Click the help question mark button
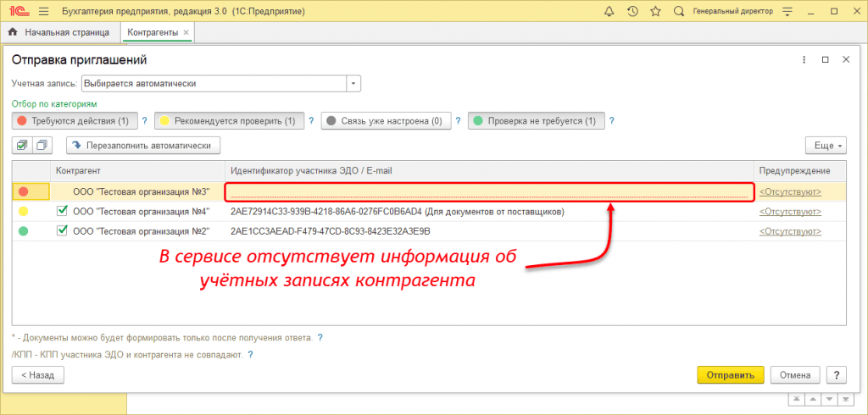 tap(836, 374)
